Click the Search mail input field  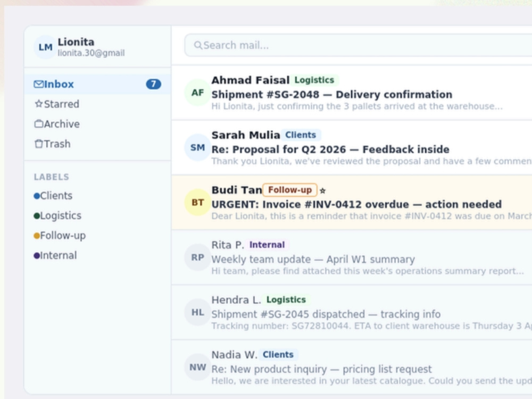click(x=358, y=45)
